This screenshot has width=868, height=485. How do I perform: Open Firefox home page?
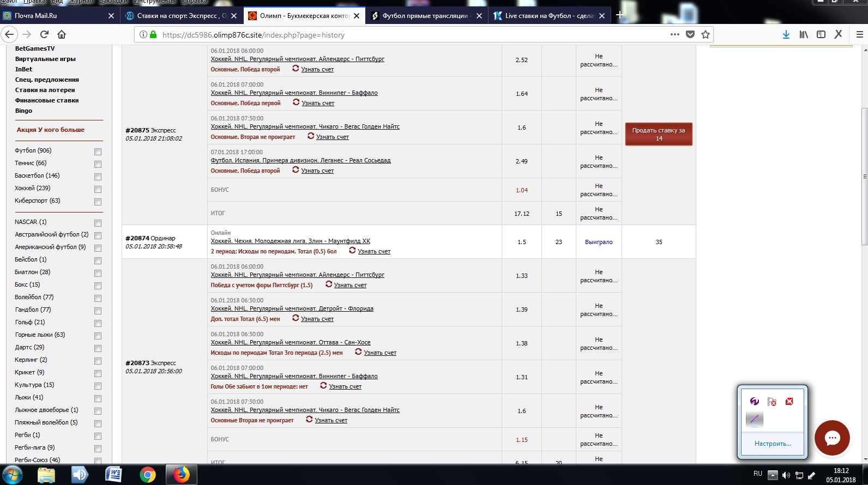[x=62, y=34]
